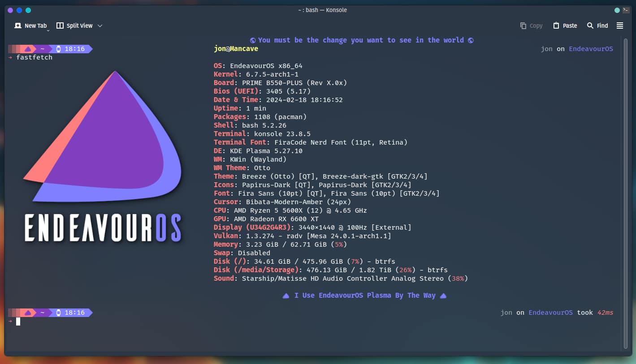Screen dimensions: 636x364
Task: Click the 'jon@Mancave' header text
Action: pos(236,49)
